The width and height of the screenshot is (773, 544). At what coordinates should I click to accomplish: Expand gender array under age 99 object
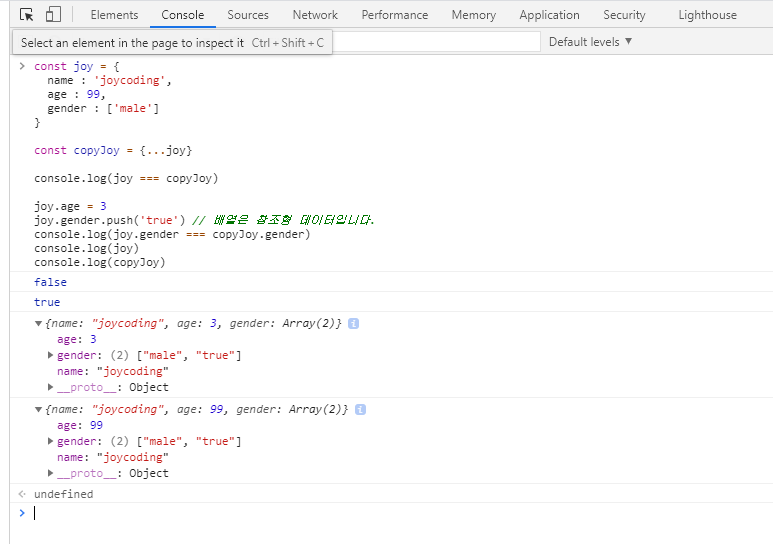tap(50, 441)
